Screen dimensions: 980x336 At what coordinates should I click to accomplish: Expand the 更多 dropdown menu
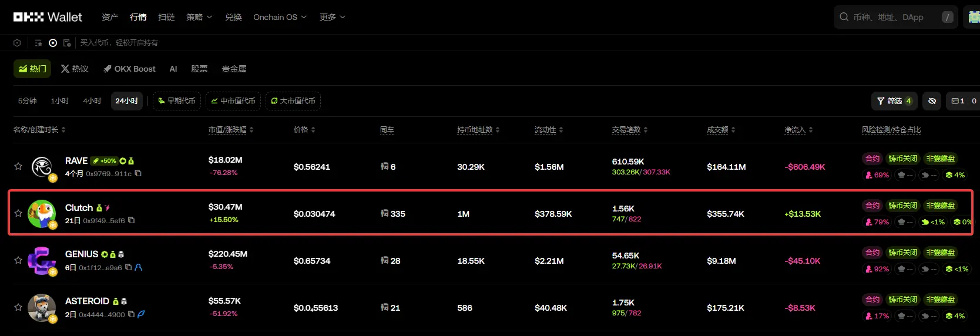tap(333, 17)
